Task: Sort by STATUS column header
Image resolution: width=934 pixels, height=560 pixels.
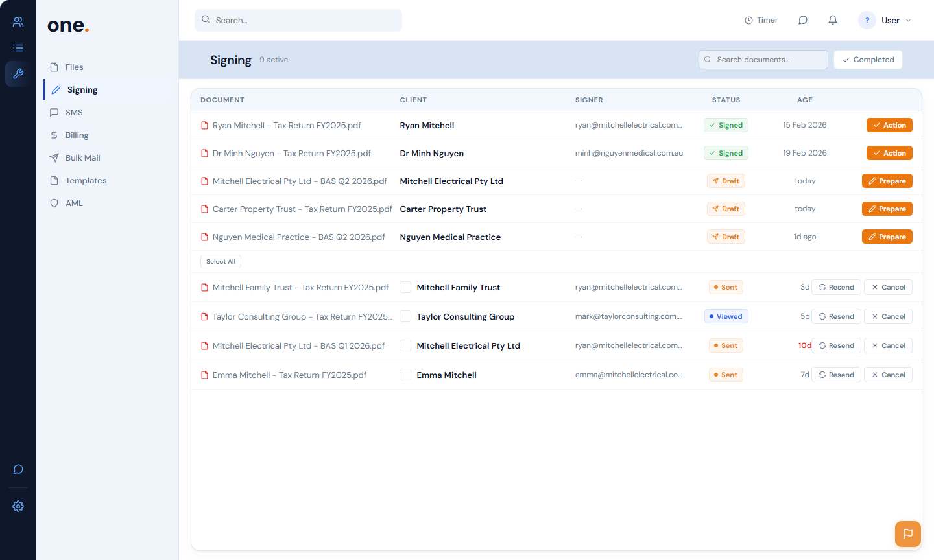Action: (x=726, y=100)
